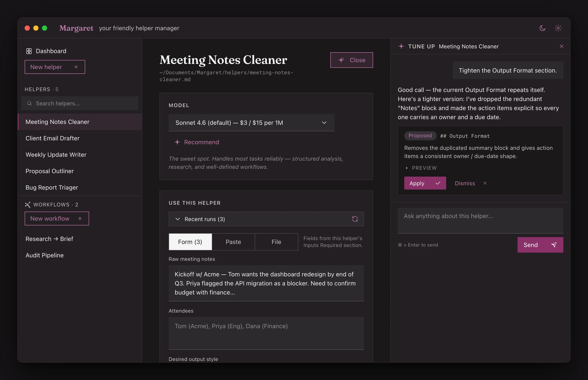Screen dimensions: 588x380
Task: Open the Dashboard grid icon
Action: point(29,51)
